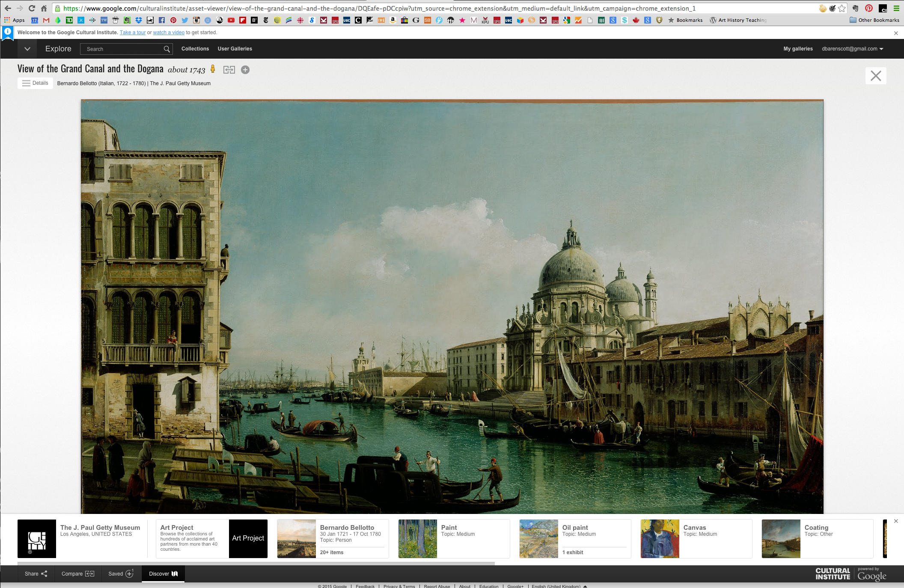
Task: Open the Education footer link
Action: (489, 586)
